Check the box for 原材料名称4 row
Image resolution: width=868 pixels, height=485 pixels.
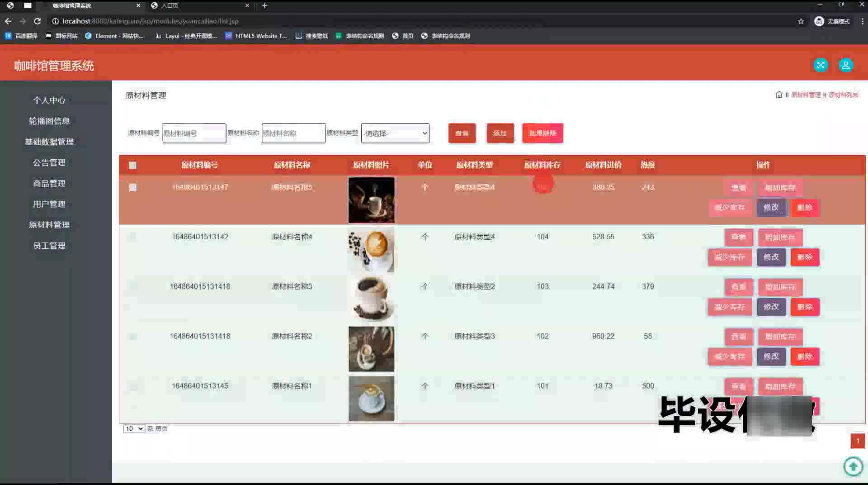(132, 237)
